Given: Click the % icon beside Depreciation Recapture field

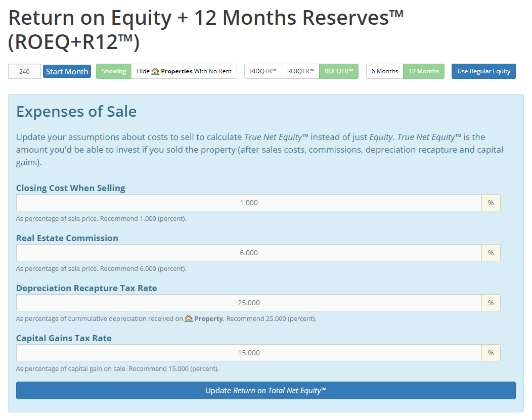Looking at the screenshot, I should click(490, 302).
